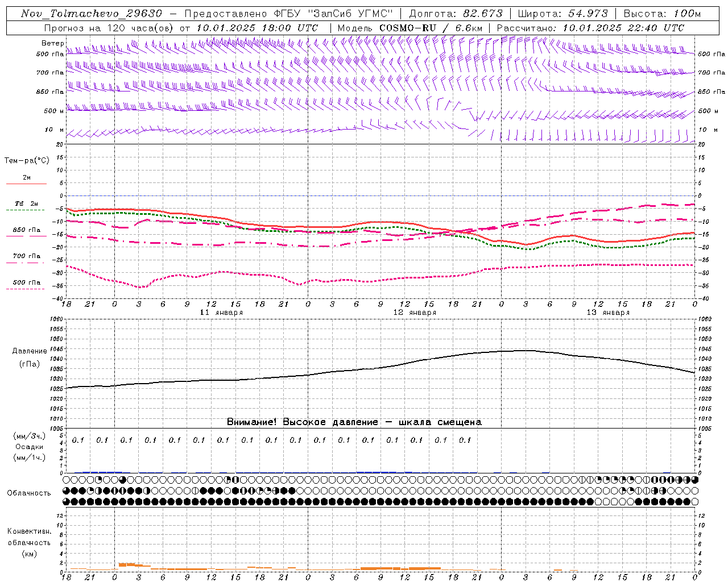This screenshot has width=728, height=582.
Task: Click the warning Внимание! Высокое давление – шкала смещена
Action: (354, 422)
